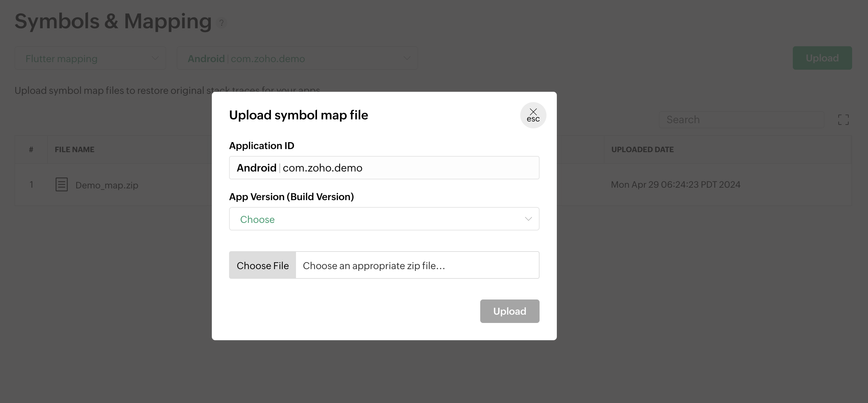The width and height of the screenshot is (868, 403).
Task: Click the fullscreen expand icon beside Search
Action: tap(843, 120)
